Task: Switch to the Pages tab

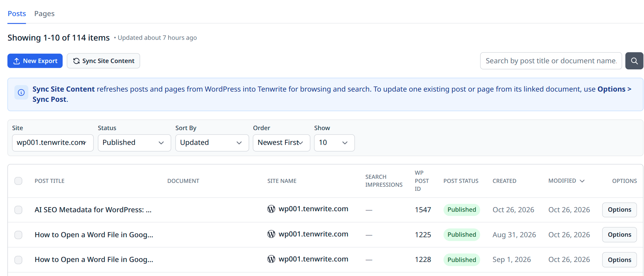Action: [x=44, y=14]
